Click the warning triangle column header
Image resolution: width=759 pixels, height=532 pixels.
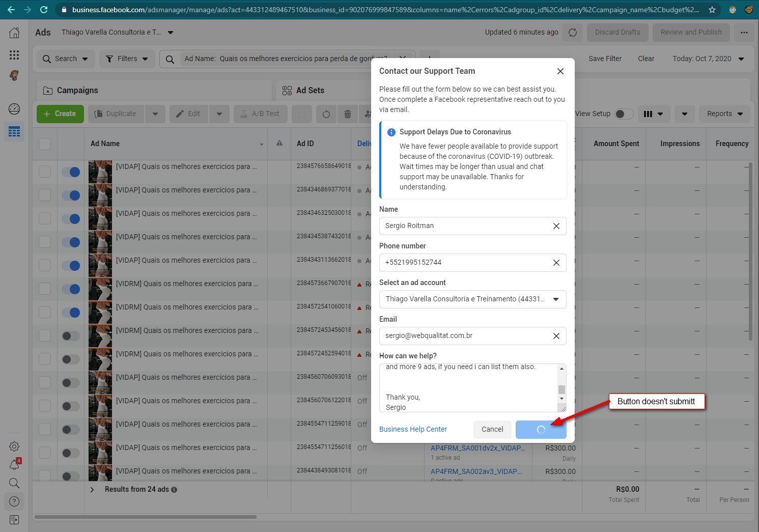pyautogui.click(x=279, y=144)
